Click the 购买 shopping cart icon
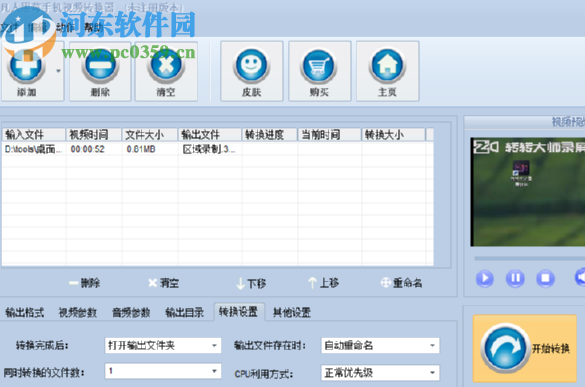 point(319,66)
